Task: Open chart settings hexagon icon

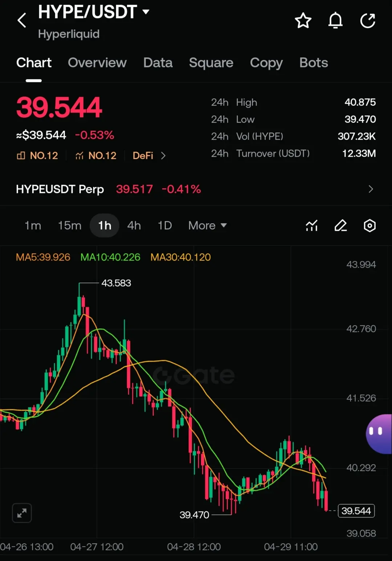Action: [x=369, y=226]
